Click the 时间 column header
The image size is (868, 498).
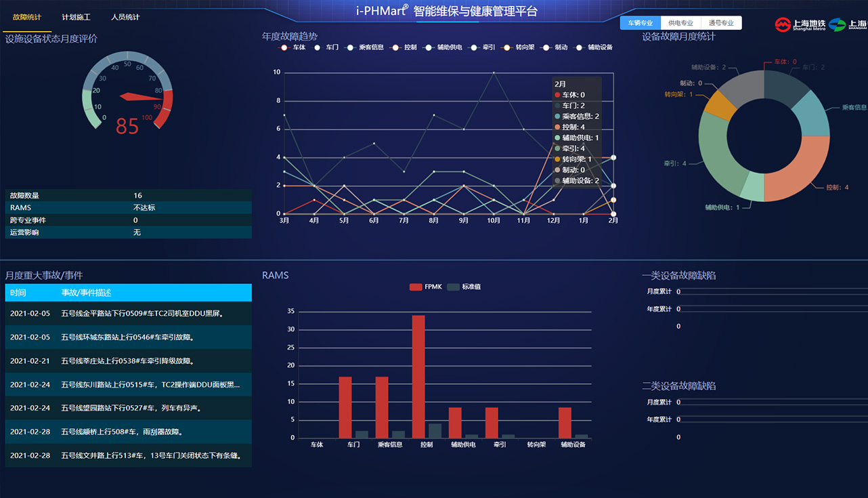coord(18,293)
